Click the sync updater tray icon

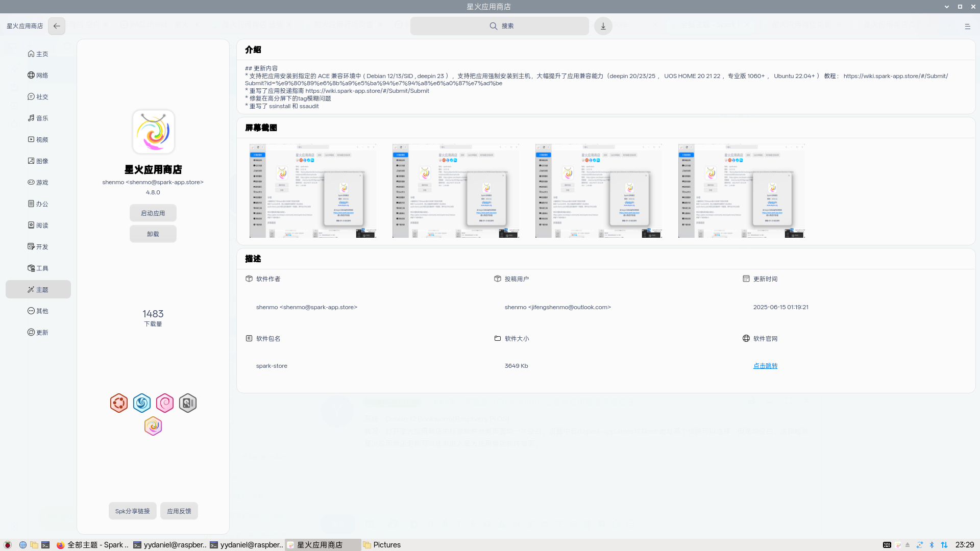920,545
